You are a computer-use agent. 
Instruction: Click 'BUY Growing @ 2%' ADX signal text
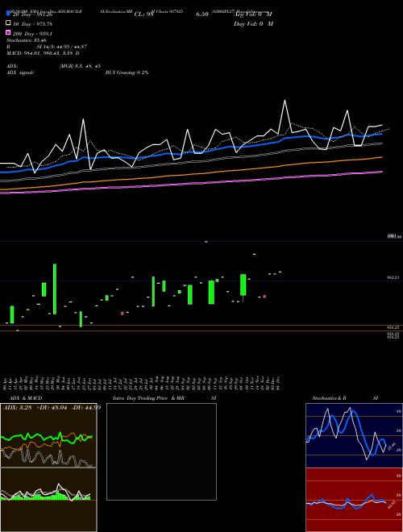(x=127, y=73)
